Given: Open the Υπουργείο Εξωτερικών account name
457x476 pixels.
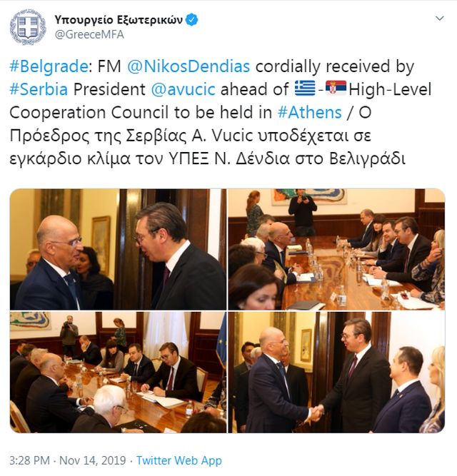Looking at the screenshot, I should tap(119, 20).
